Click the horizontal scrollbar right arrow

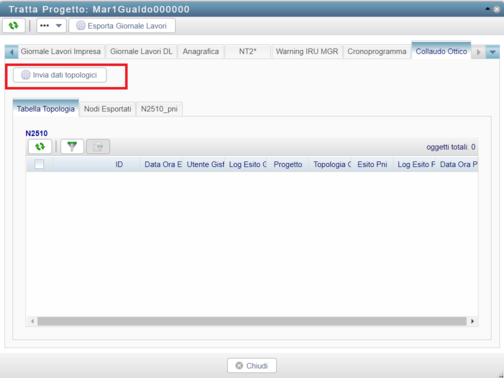472,321
